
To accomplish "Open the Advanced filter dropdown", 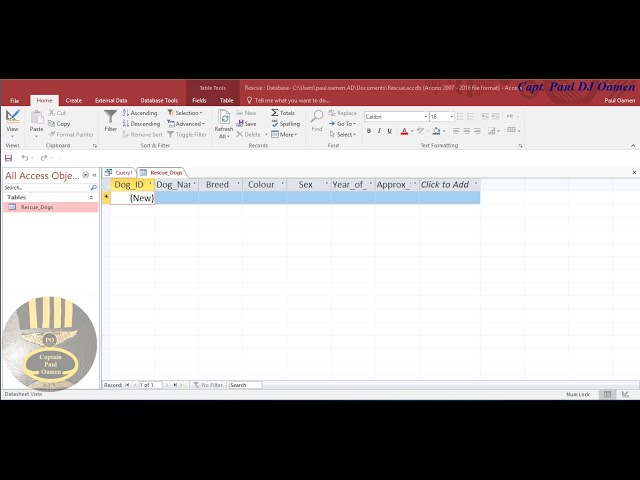I will (x=186, y=124).
